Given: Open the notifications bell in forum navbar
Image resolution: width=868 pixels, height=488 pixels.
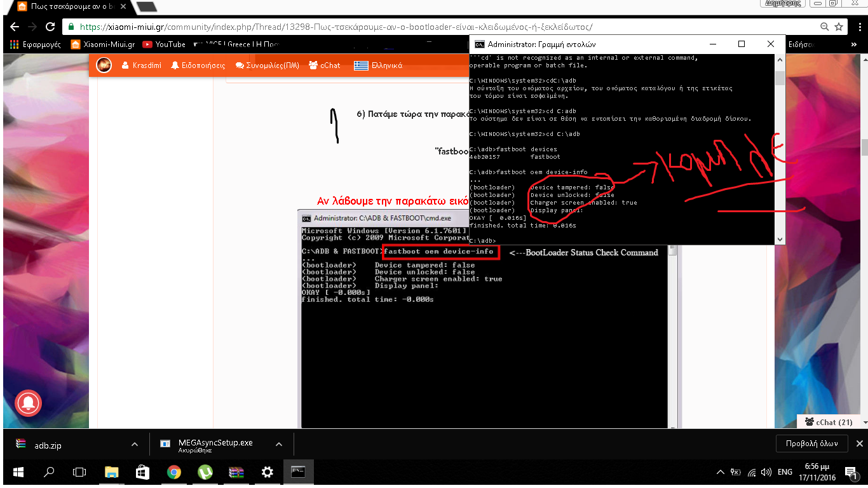Looking at the screenshot, I should (198, 65).
